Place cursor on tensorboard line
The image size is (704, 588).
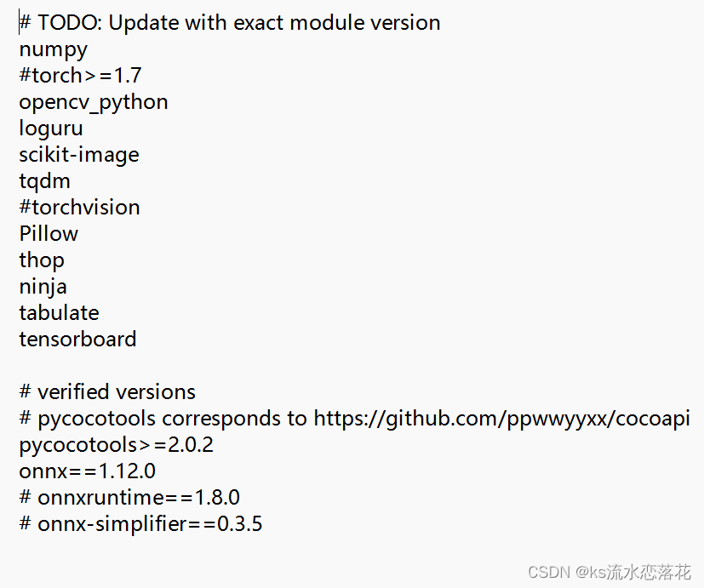pyautogui.click(x=77, y=340)
